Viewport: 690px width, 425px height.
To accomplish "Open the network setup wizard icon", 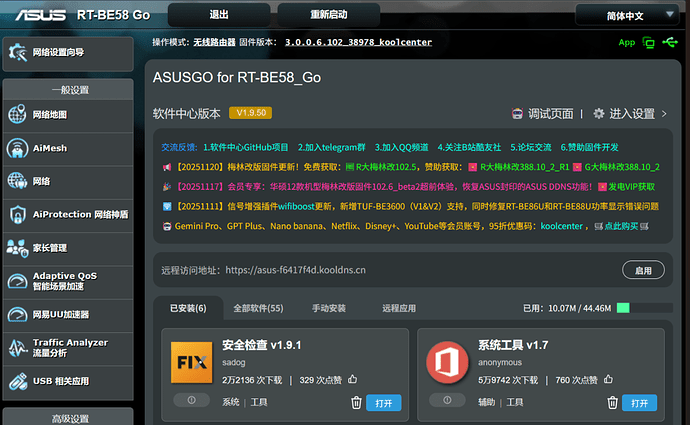I will click(18, 52).
